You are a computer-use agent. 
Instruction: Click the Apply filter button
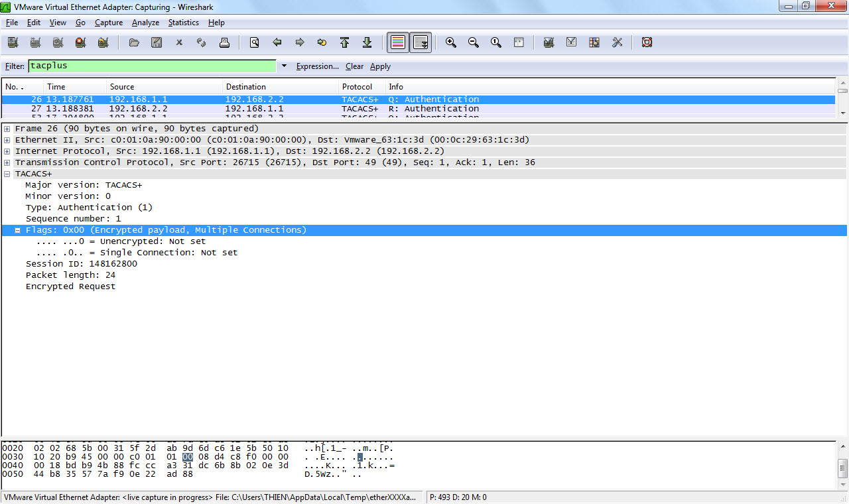tap(380, 66)
